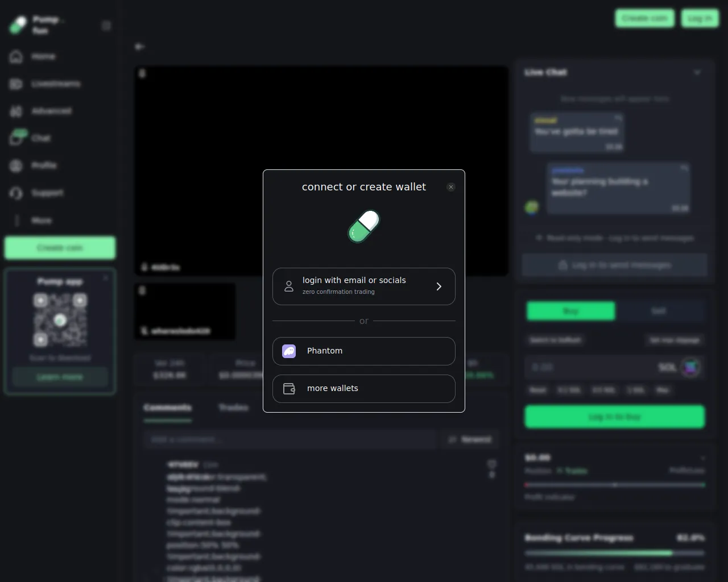Open the more wallets option
This screenshot has height=582, width=728.
(364, 389)
